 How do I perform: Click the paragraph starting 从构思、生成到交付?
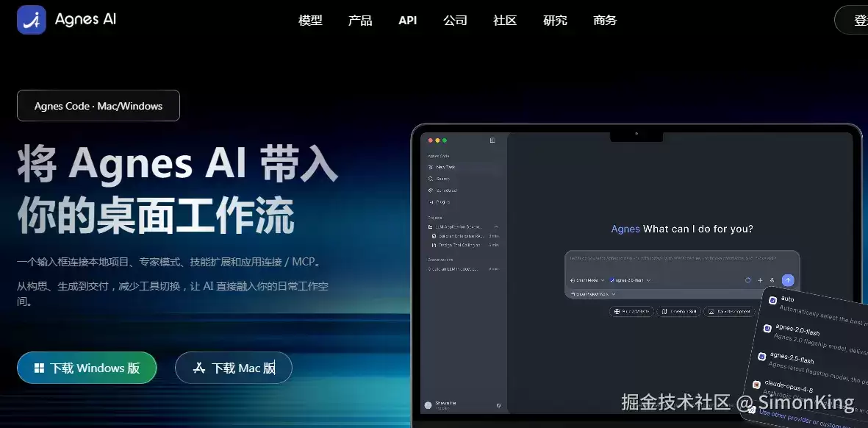(172, 293)
